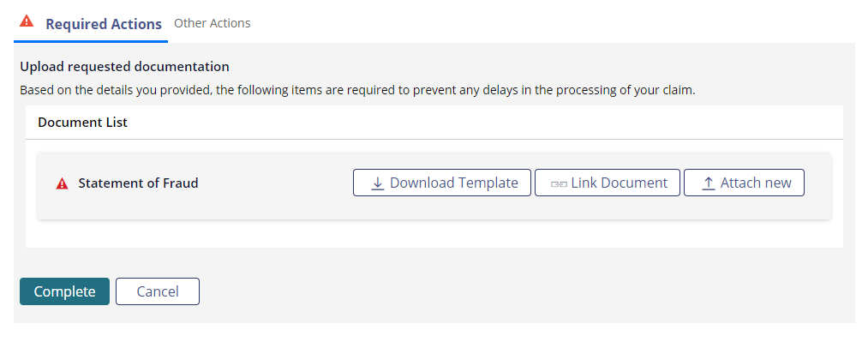Click the warning triangle next to Statement of Fraud
This screenshot has height=342, width=868.
62,183
